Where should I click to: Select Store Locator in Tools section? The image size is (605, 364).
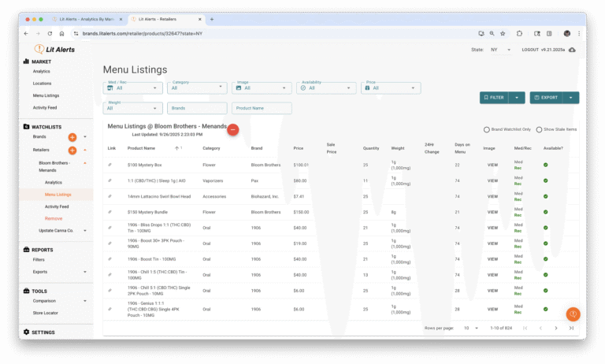coord(46,313)
